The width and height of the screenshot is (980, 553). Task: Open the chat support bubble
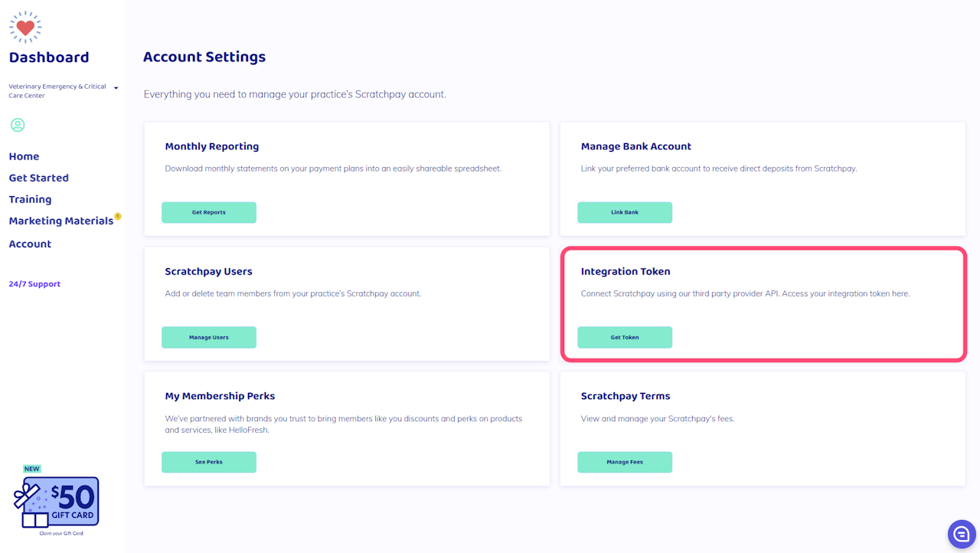[x=962, y=535]
